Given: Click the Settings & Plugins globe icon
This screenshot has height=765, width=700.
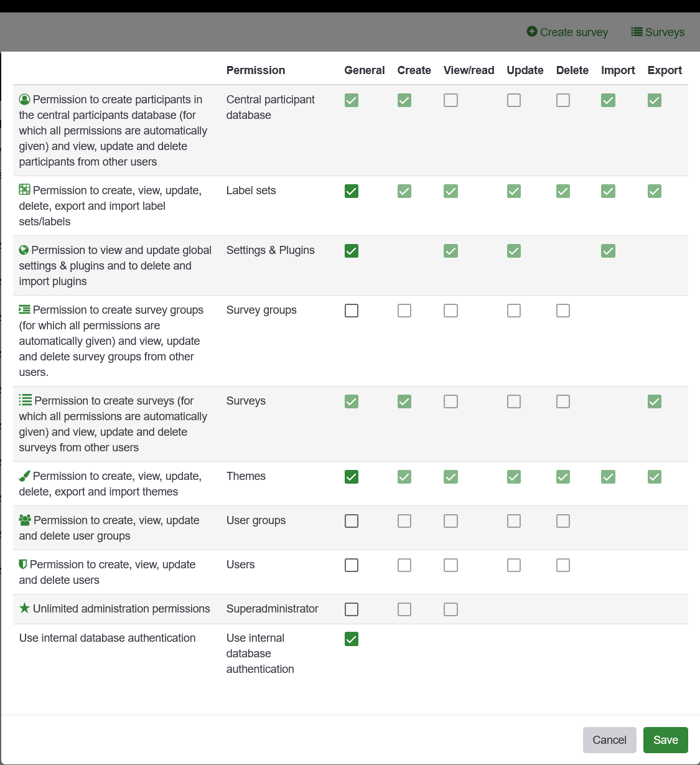Looking at the screenshot, I should (x=24, y=250).
